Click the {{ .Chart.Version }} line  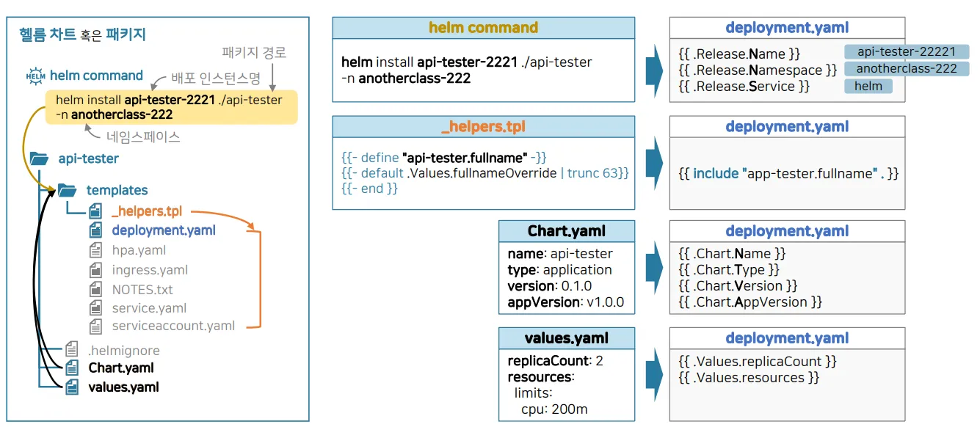point(738,286)
